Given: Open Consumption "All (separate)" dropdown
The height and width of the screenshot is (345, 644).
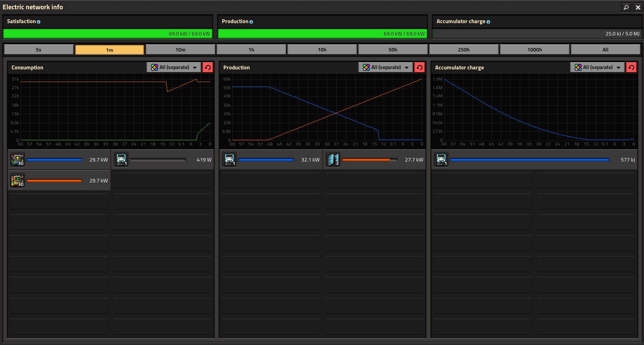Looking at the screenshot, I should click(174, 68).
